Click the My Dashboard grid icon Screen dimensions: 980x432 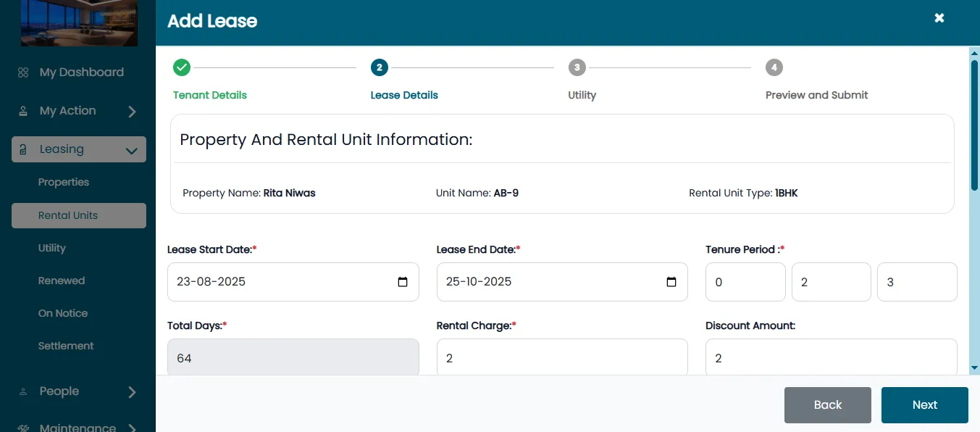(23, 72)
